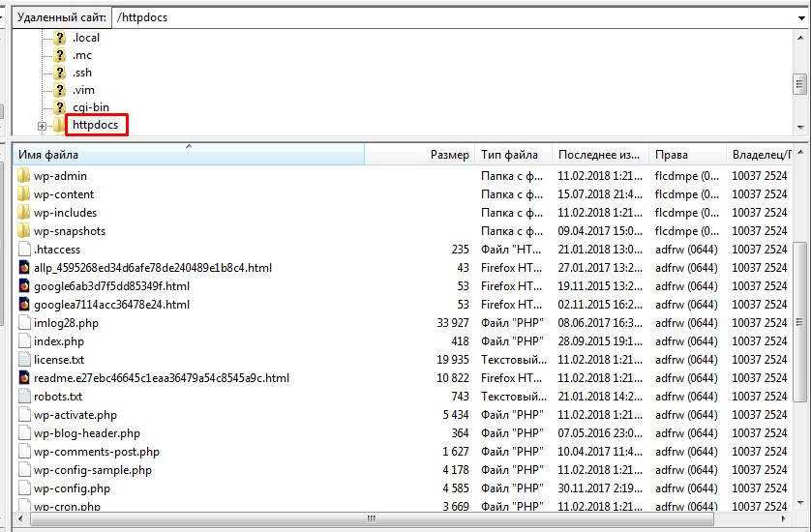Screen dimensions: 811x532
Task: Click the unknown folder icon beside .ssh
Action: (60, 73)
